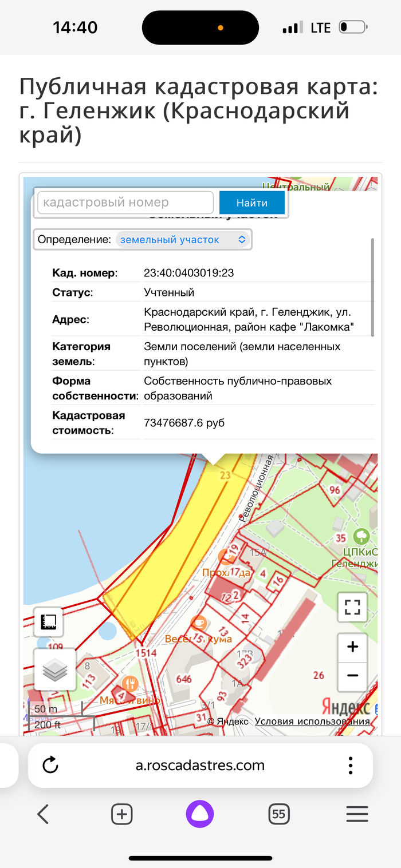
Task: Open a new browser tab
Action: tap(122, 814)
